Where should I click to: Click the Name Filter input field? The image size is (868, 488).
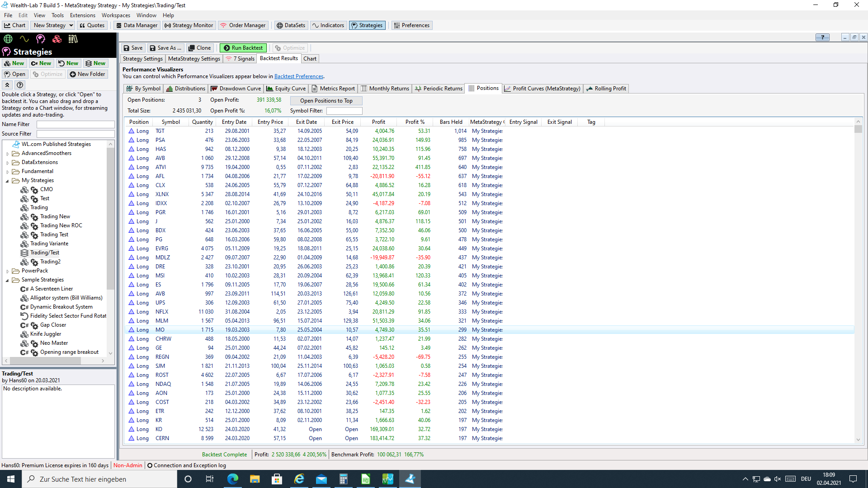[75, 124]
